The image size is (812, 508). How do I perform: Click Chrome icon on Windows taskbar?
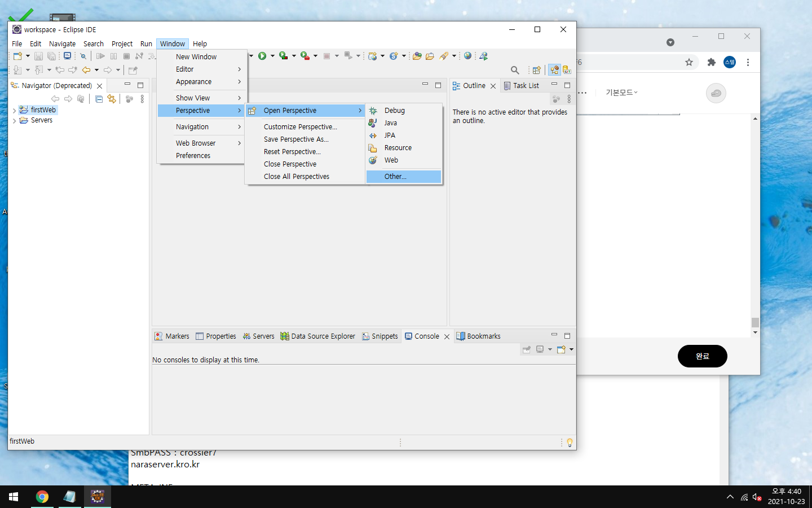click(42, 497)
